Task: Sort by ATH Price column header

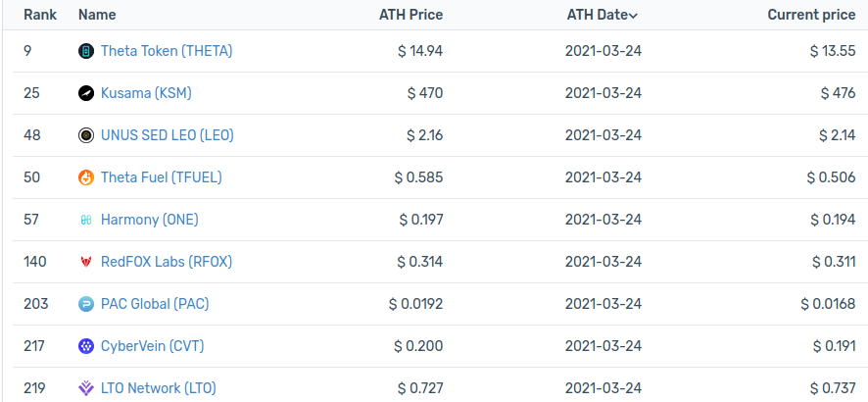Action: [x=410, y=15]
